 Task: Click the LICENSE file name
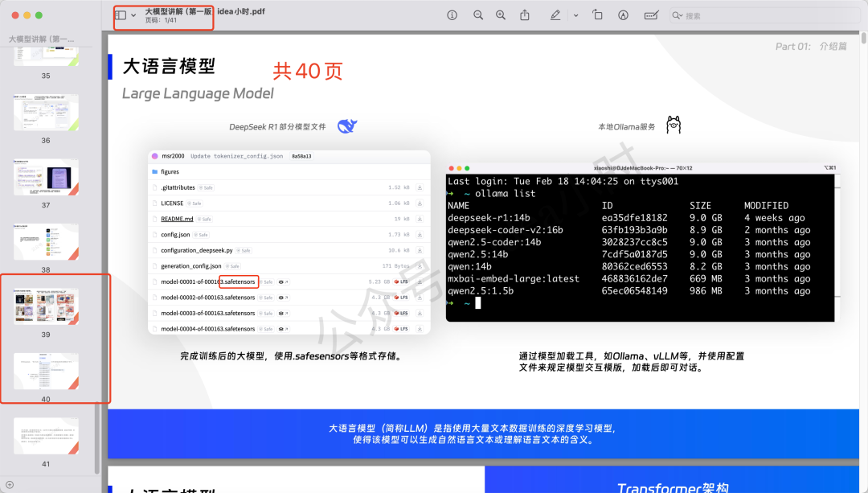tap(172, 203)
